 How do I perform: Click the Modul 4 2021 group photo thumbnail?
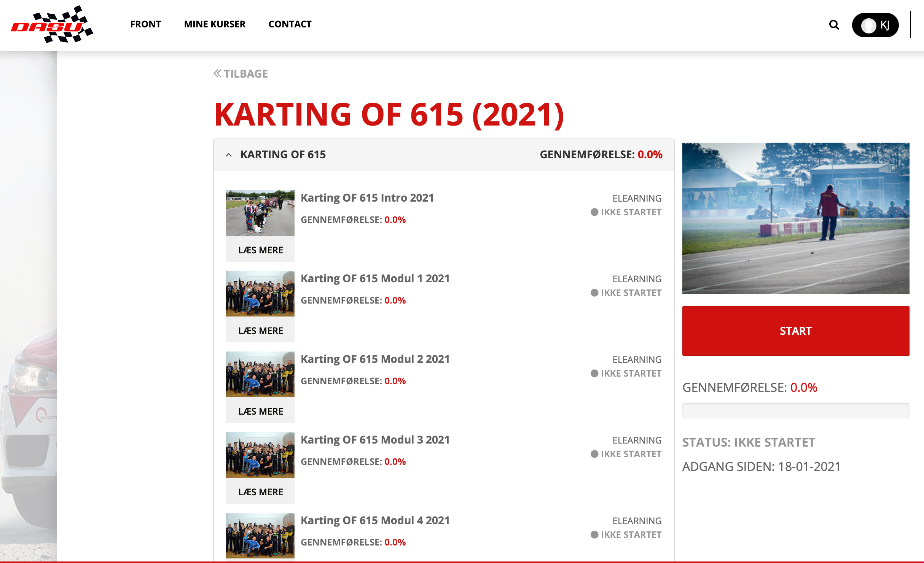[x=260, y=536]
